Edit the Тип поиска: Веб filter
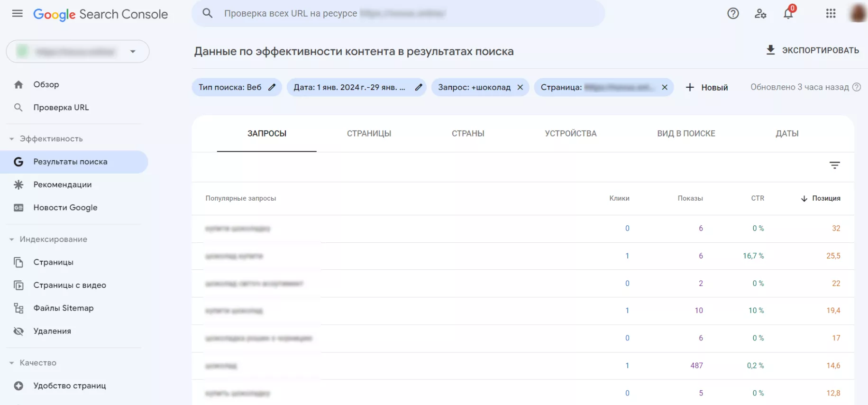The height and width of the screenshot is (405, 868). pos(237,87)
